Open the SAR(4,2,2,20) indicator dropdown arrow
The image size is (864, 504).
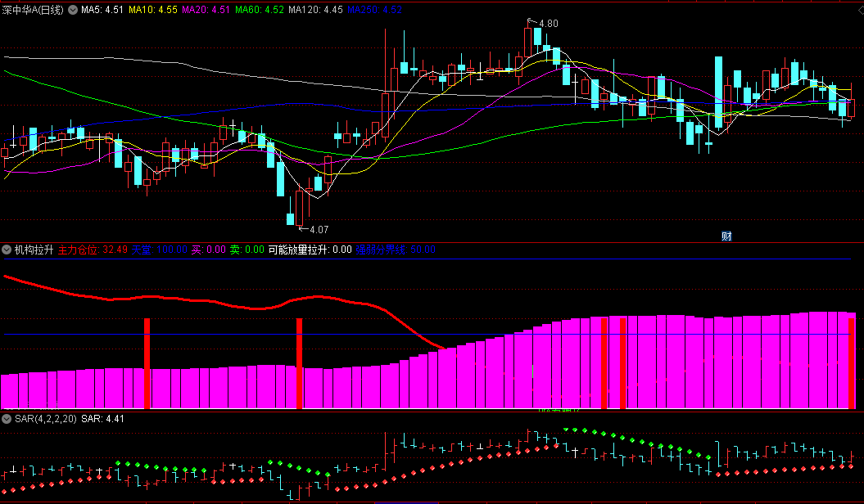7,419
